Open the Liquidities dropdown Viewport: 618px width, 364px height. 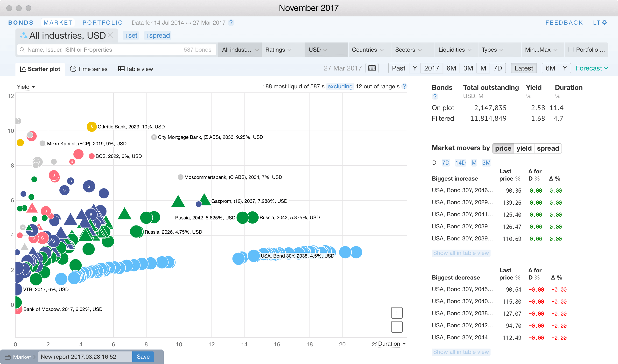point(456,50)
